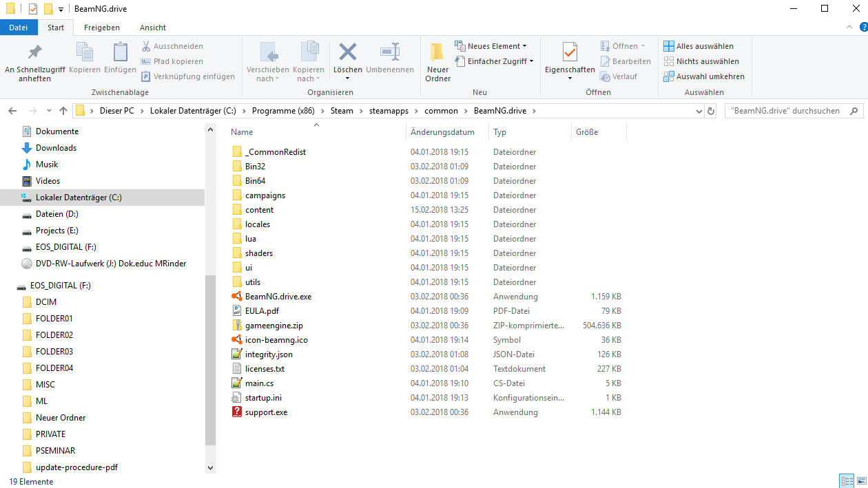Open Neues Element dropdown
868x488 pixels.
tap(490, 46)
